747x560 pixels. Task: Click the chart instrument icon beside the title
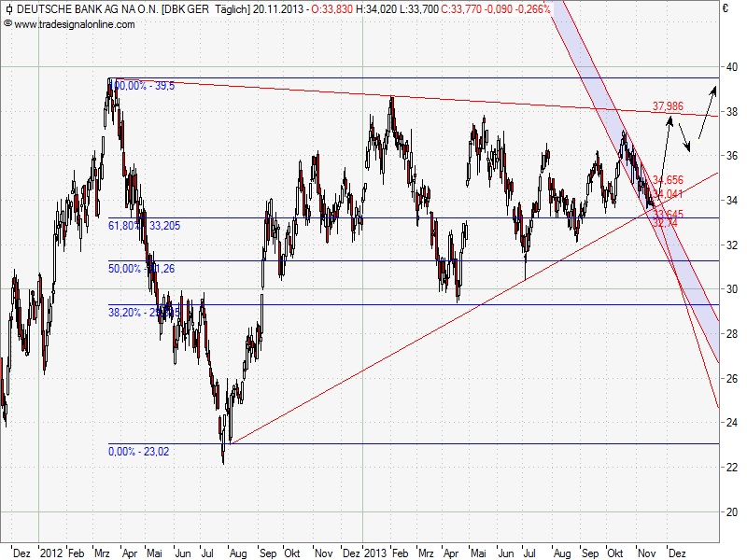tap(7, 10)
